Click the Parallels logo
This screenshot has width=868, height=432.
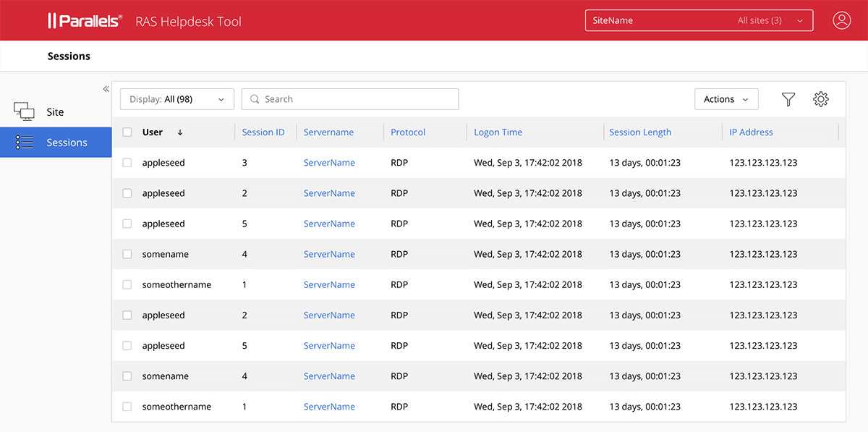point(85,21)
